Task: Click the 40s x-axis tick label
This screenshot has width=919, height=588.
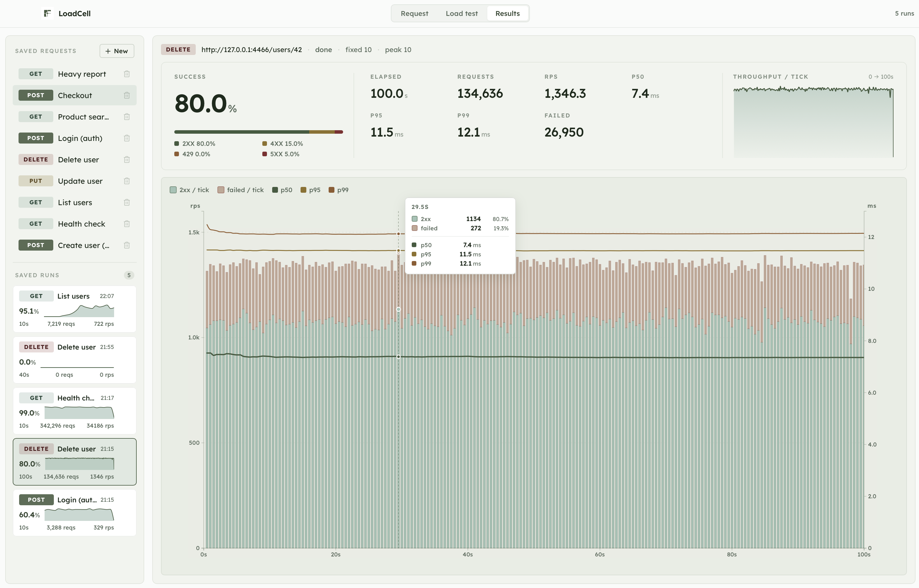Action: [468, 555]
